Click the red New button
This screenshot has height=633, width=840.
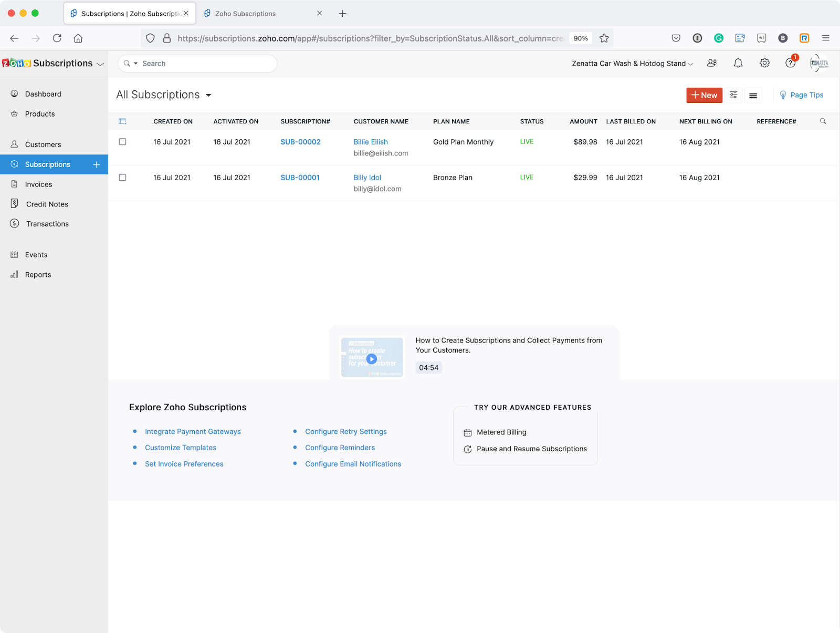coord(705,95)
